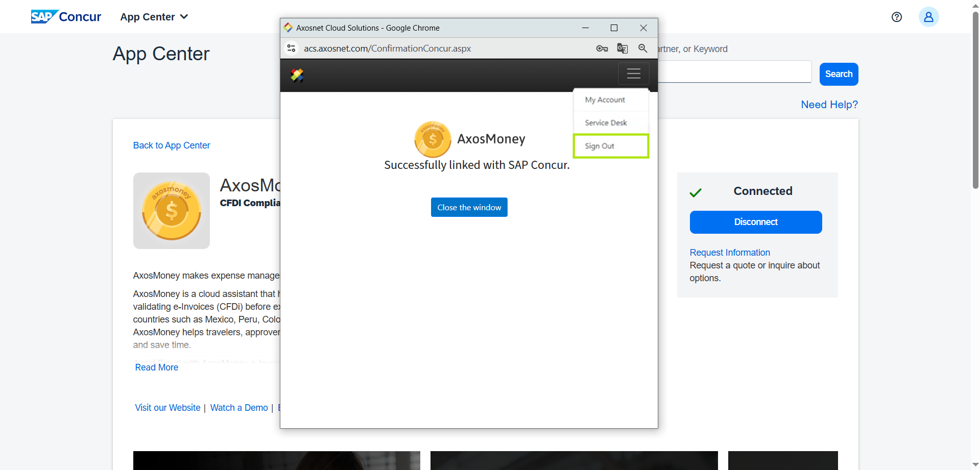
Task: Open the Need Help? link
Action: (829, 105)
